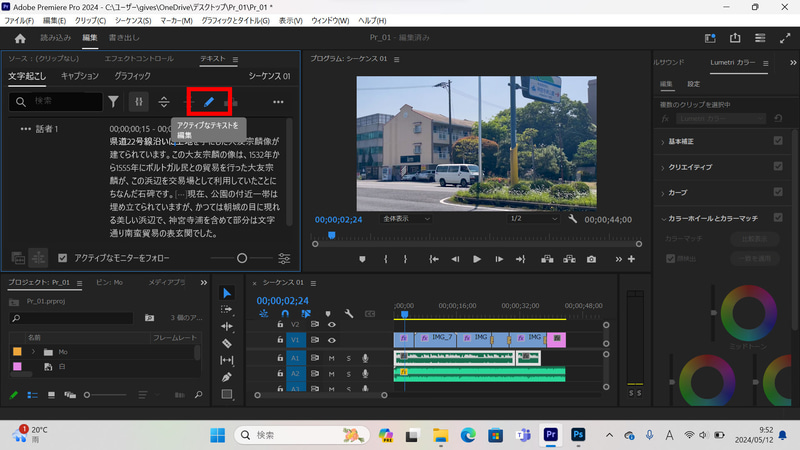
Task: Toggle snap magnet in timeline
Action: [285, 313]
